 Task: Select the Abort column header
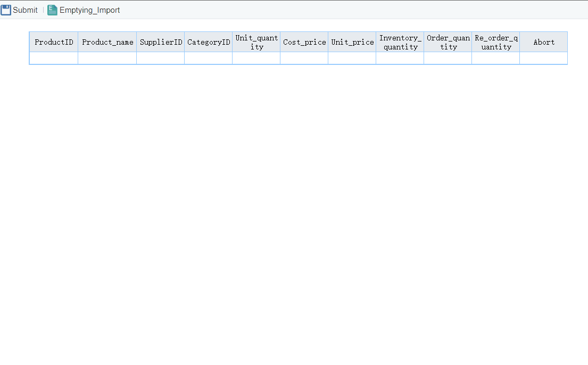pos(543,42)
